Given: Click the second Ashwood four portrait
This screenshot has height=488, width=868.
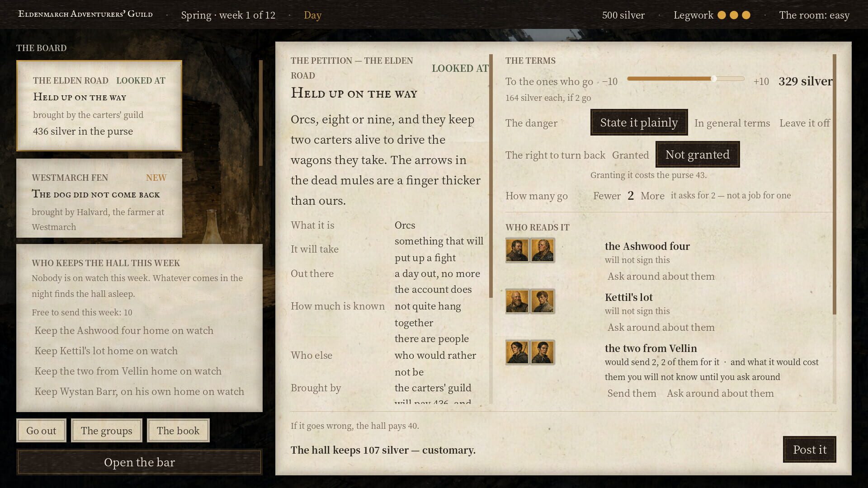Looking at the screenshot, I should (542, 250).
